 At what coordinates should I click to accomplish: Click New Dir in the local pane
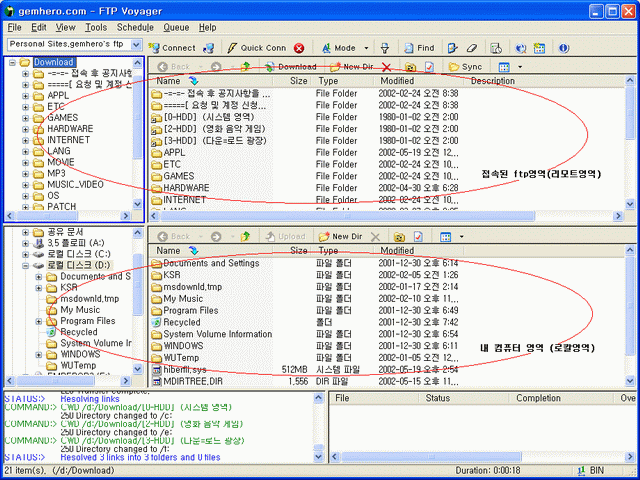click(341, 236)
